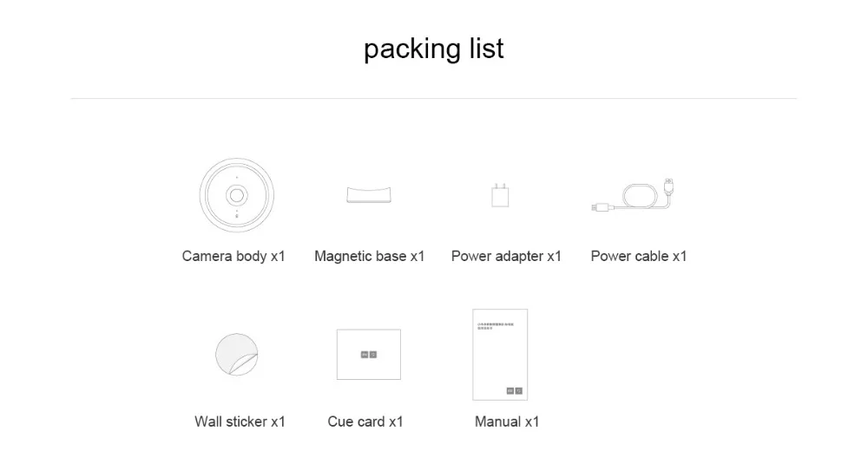Click the magnetic base illustration
Image resolution: width=868 pixels, height=464 pixels.
[x=369, y=195]
